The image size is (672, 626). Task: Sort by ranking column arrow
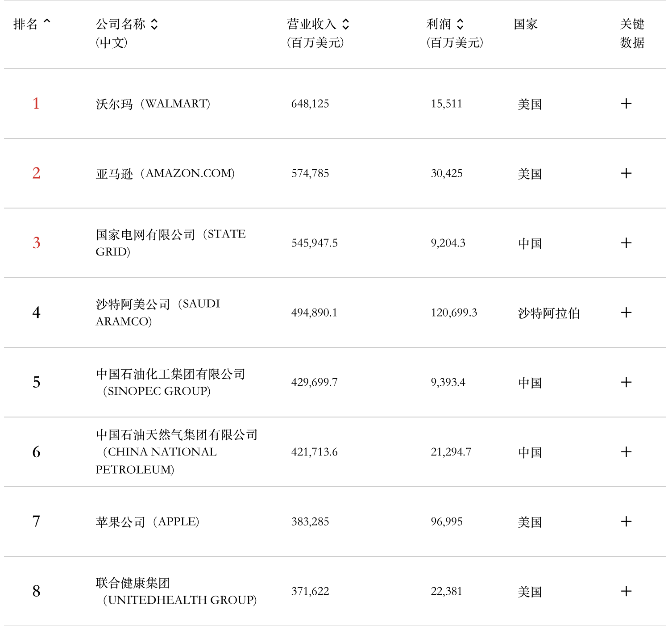[x=47, y=21]
